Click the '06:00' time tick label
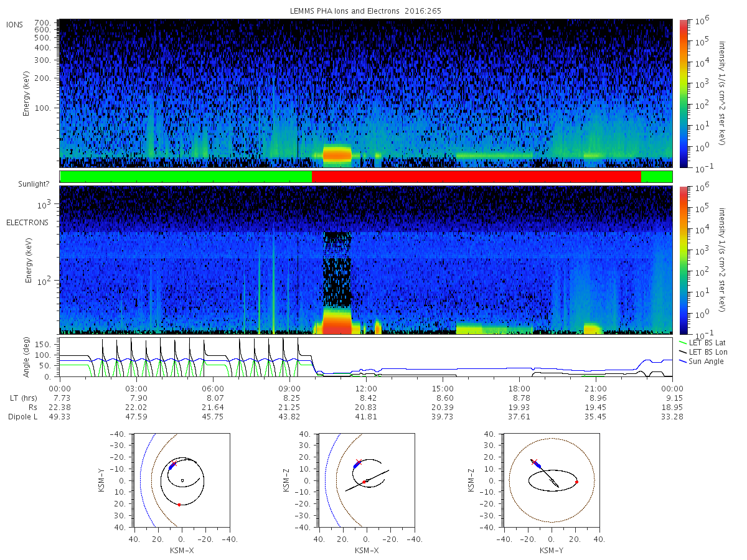Viewport: 747px width, 560px height. (x=214, y=388)
